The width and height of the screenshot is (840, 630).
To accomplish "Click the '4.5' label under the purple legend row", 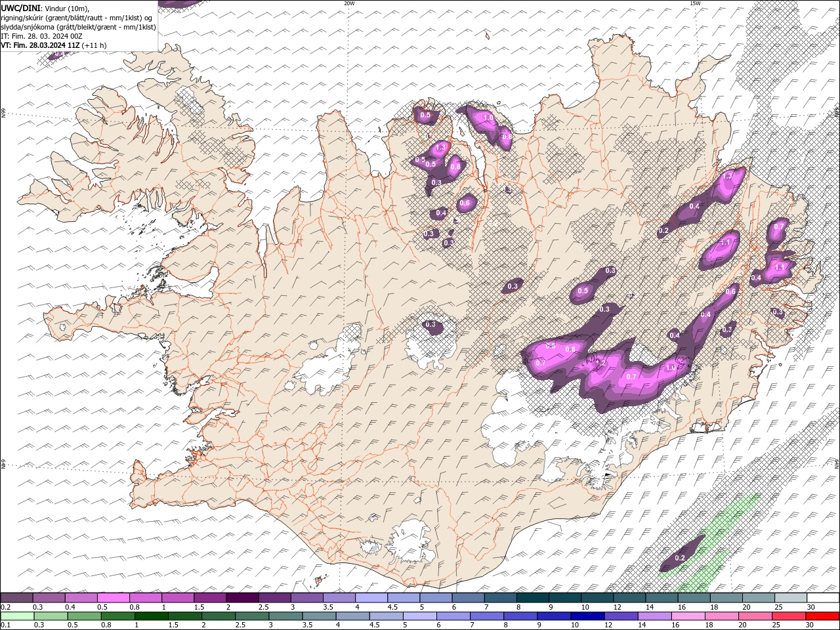I will pyautogui.click(x=392, y=607).
